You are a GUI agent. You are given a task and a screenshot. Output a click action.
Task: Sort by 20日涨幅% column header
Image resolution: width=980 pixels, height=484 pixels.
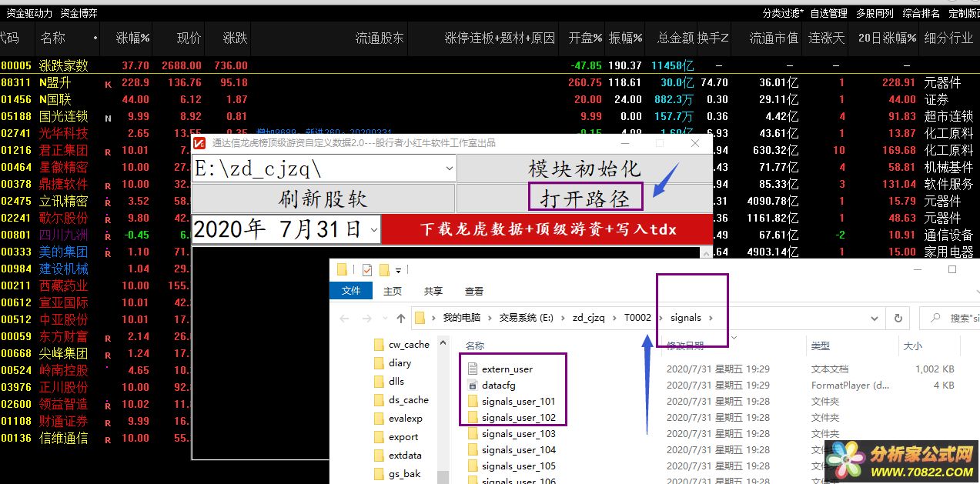point(888,38)
